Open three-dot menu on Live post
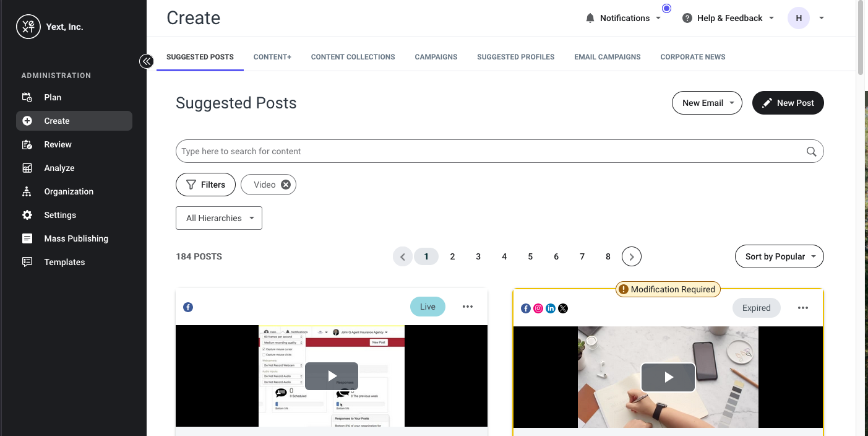This screenshot has width=868, height=436. pyautogui.click(x=468, y=307)
